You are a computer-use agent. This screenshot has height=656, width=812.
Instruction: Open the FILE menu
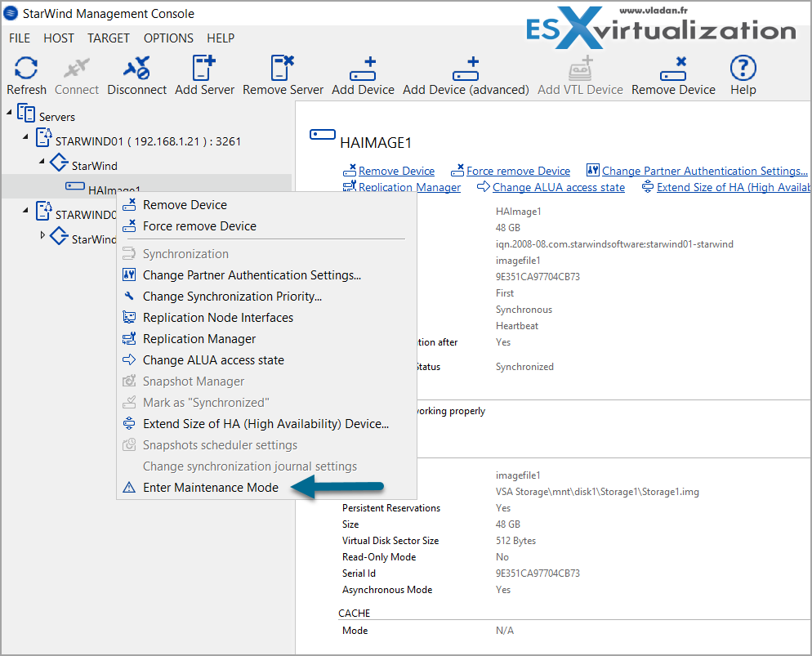(x=20, y=38)
